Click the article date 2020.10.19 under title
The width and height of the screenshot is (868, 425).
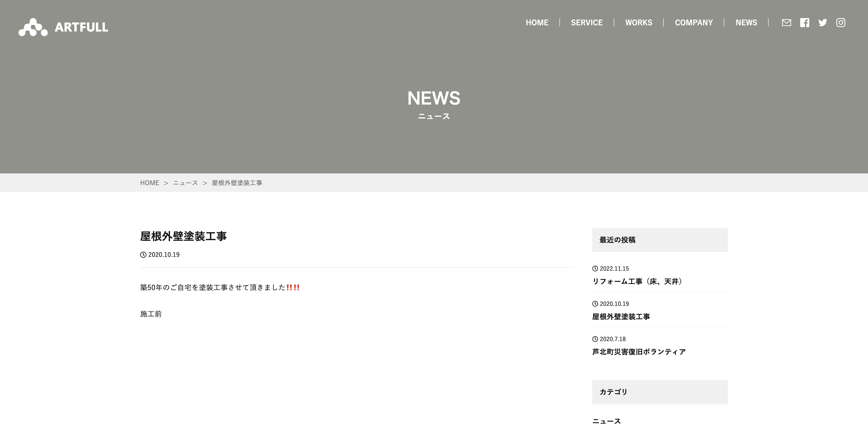[164, 255]
